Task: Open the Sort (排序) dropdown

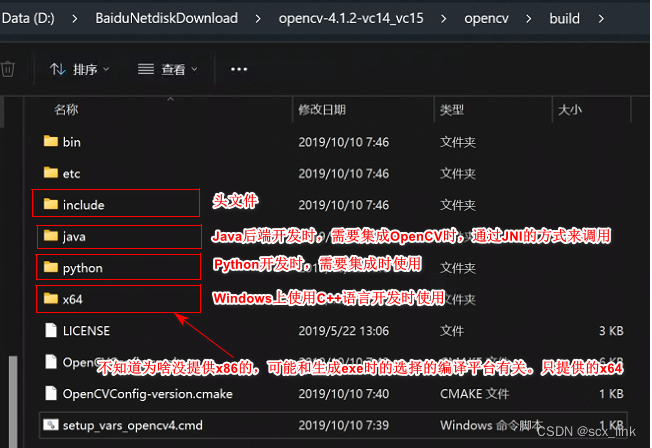Action: (x=79, y=69)
